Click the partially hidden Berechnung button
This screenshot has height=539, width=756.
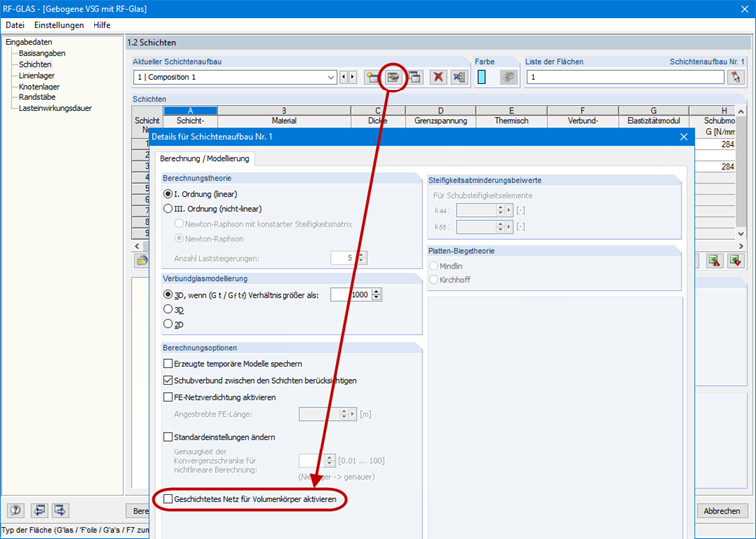(x=138, y=511)
